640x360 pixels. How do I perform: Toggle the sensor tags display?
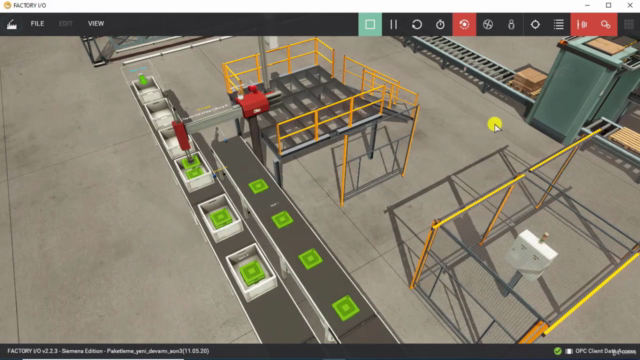582,24
